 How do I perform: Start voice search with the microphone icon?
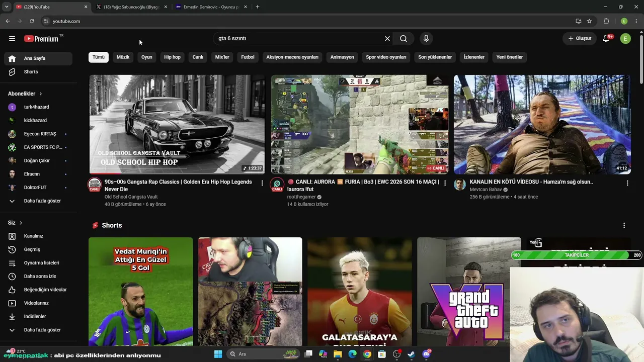[x=426, y=39]
